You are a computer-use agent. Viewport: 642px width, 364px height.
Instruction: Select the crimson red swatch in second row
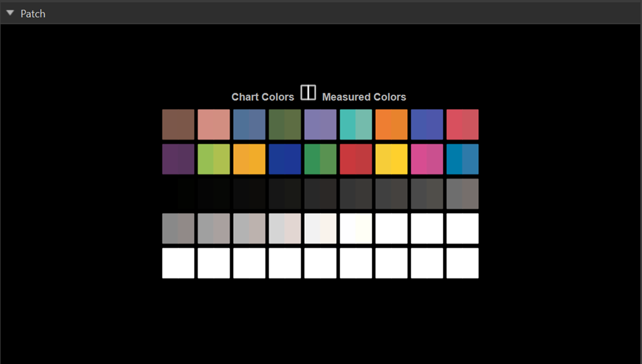(356, 159)
